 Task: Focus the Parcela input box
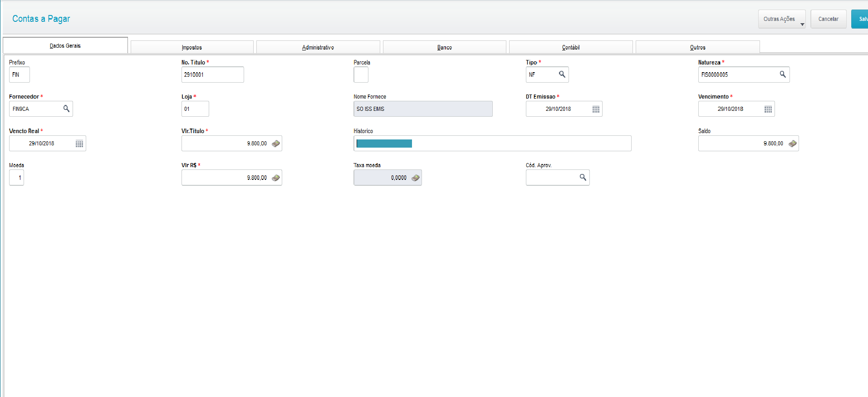click(361, 74)
